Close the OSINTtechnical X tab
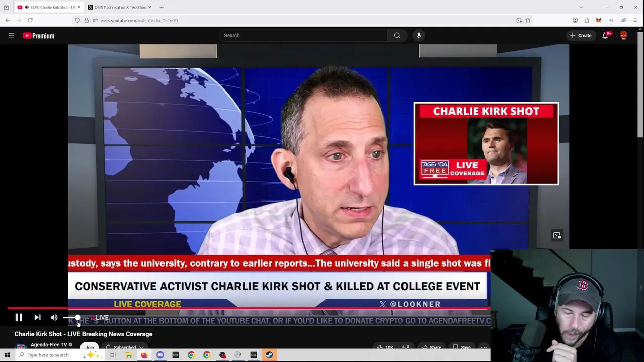The image size is (644, 362). click(149, 7)
